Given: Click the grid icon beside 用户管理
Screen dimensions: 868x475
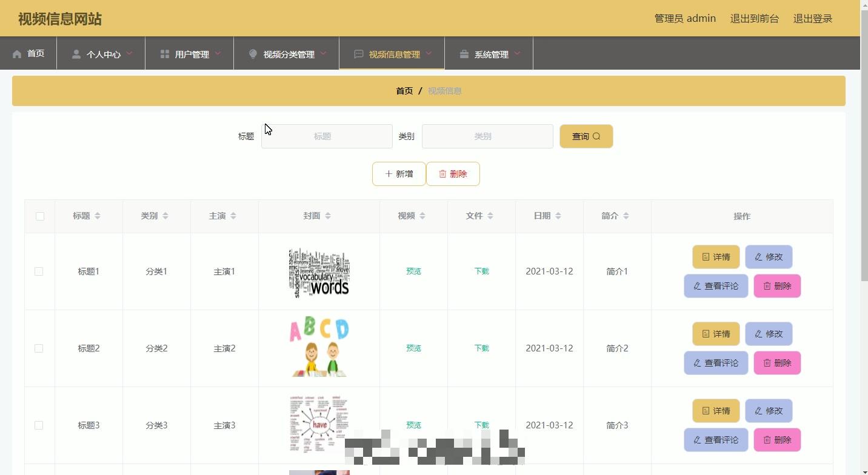Looking at the screenshot, I should (x=164, y=53).
